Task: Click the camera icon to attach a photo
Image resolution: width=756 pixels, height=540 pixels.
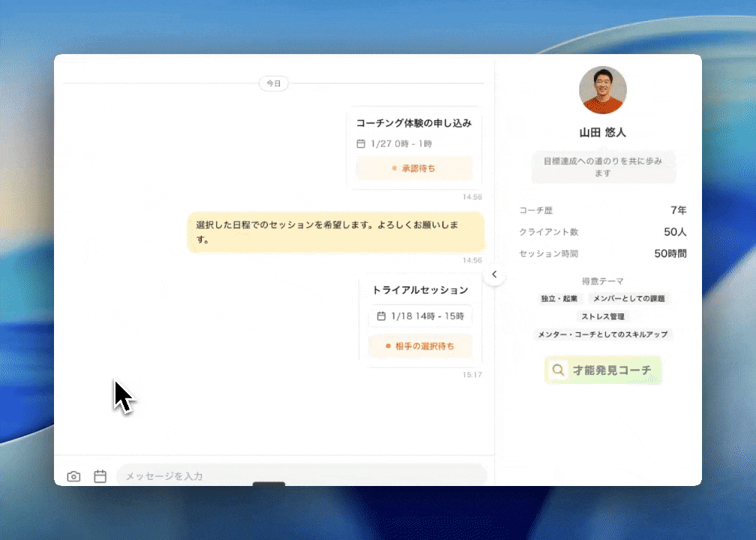Action: pyautogui.click(x=73, y=476)
